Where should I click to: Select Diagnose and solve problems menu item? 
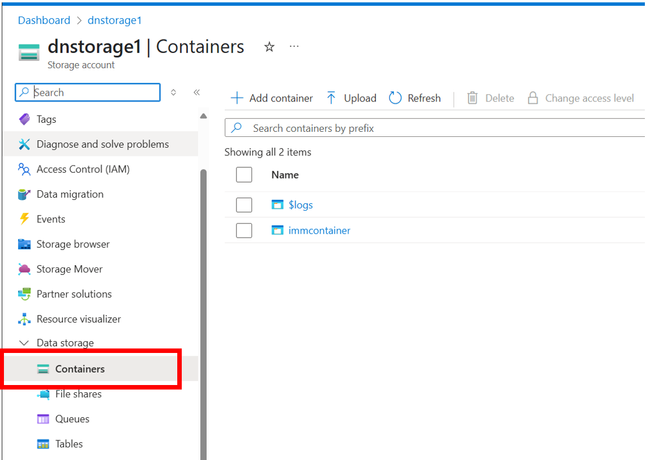click(x=101, y=144)
